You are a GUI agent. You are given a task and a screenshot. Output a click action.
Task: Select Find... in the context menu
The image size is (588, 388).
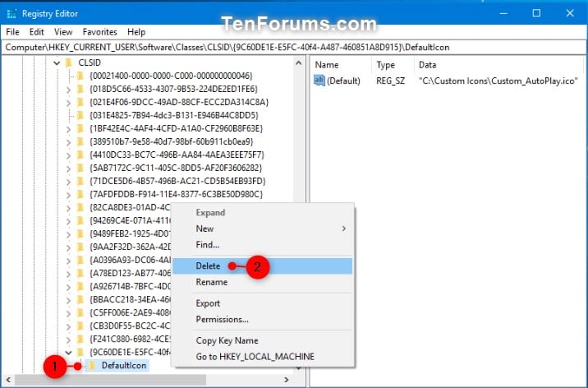(263, 245)
